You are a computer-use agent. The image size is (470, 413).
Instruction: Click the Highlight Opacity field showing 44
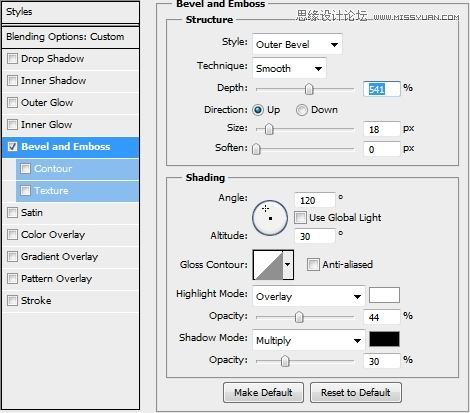382,317
